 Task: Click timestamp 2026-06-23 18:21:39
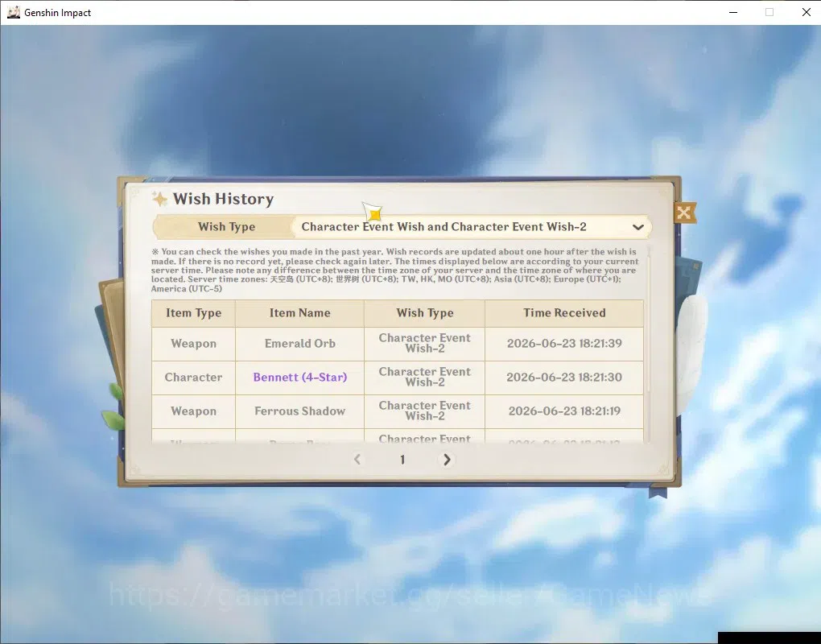pos(564,344)
